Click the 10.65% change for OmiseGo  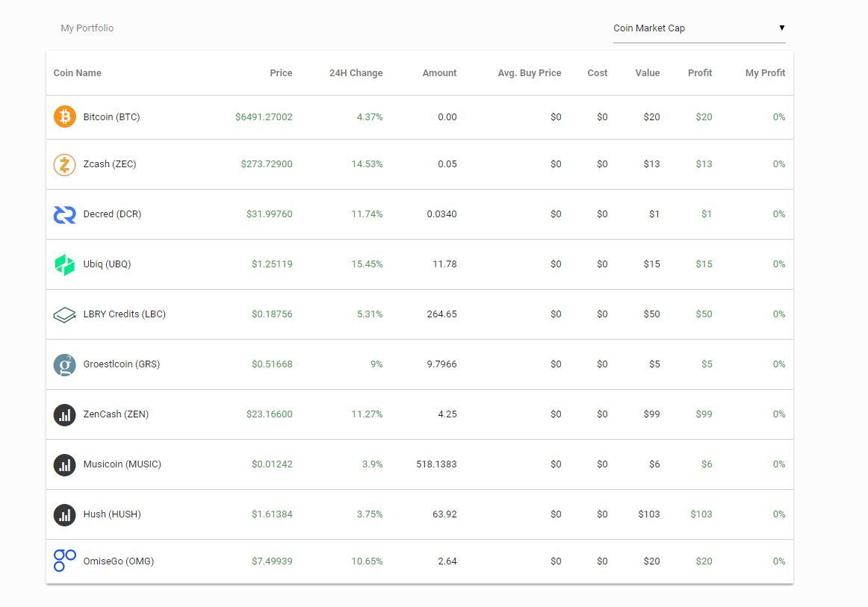[x=367, y=561]
